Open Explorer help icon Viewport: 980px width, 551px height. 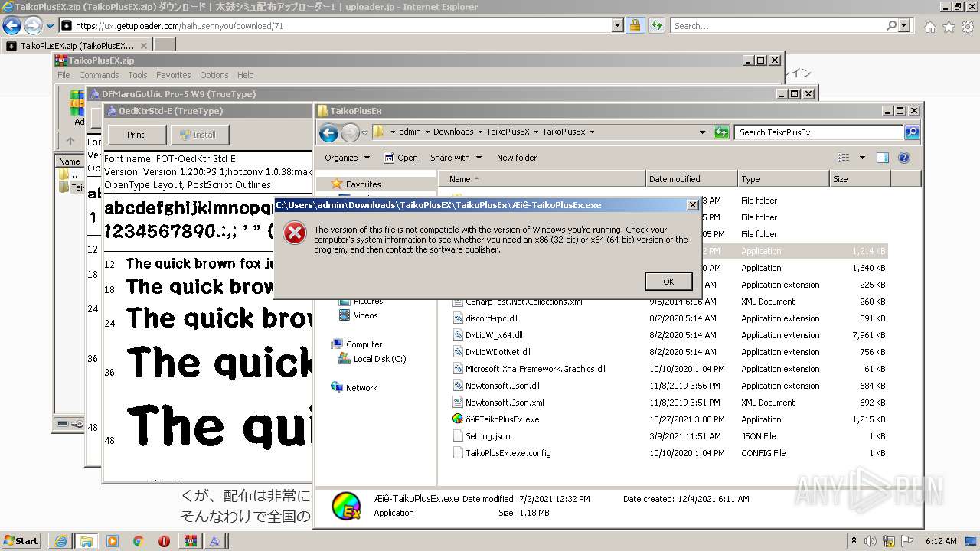click(x=903, y=158)
